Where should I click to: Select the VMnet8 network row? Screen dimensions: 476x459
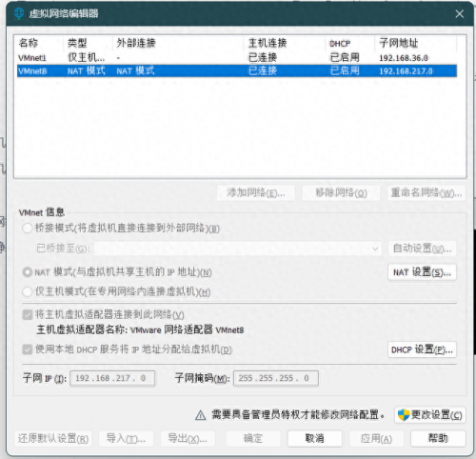click(237, 70)
